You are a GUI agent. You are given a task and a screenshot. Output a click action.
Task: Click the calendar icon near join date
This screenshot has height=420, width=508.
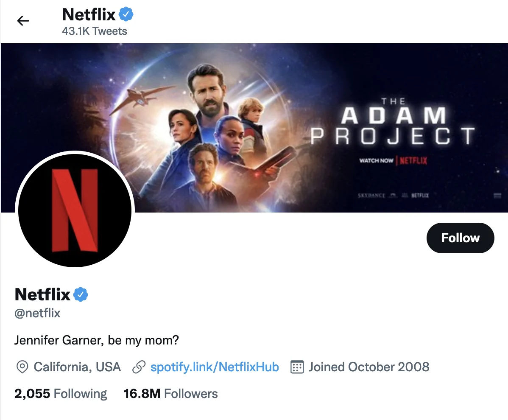coord(297,367)
